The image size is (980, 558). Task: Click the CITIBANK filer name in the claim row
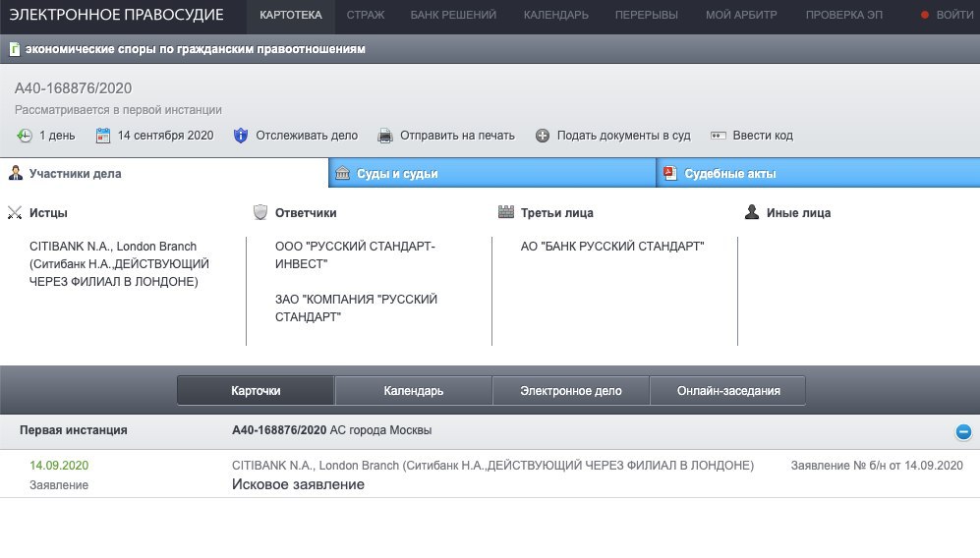492,465
